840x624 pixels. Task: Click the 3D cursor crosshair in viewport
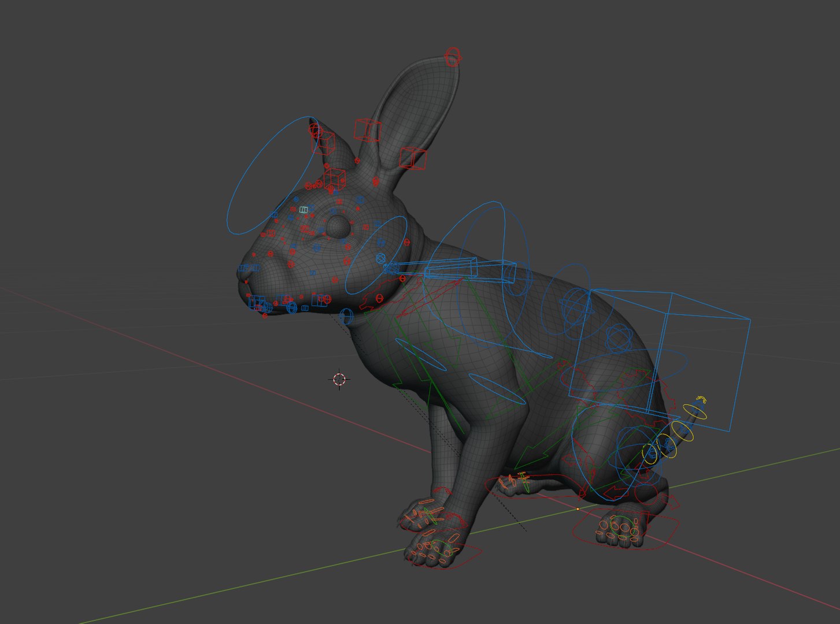pyautogui.click(x=339, y=380)
